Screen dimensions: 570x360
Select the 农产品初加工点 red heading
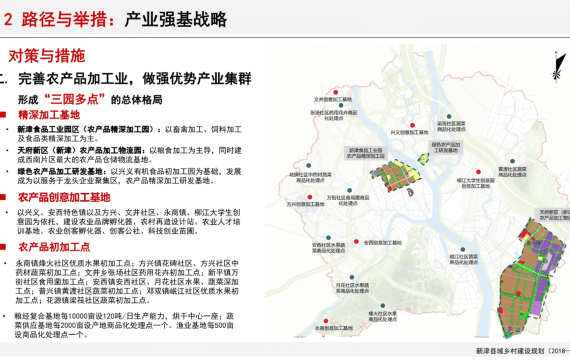pyautogui.click(x=54, y=247)
